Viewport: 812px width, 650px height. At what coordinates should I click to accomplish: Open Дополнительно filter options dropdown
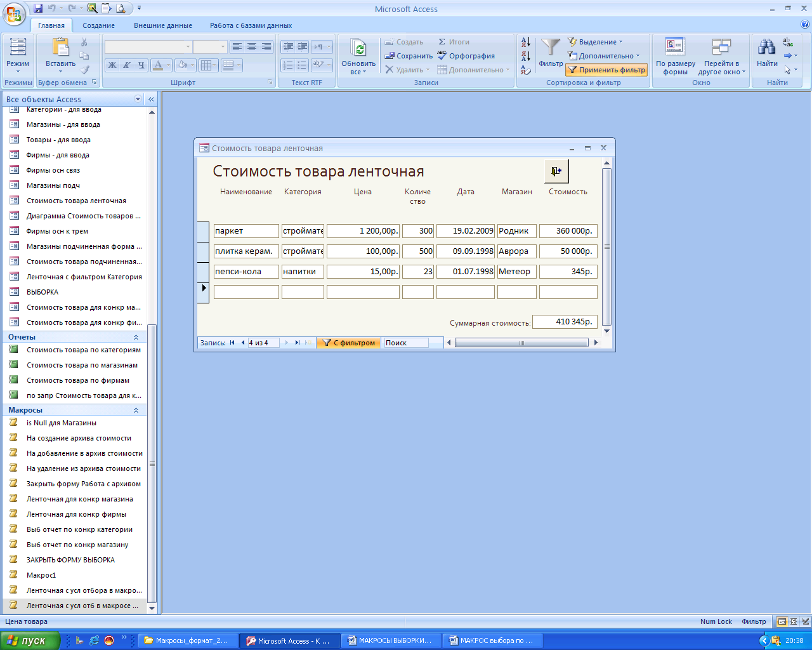(604, 56)
